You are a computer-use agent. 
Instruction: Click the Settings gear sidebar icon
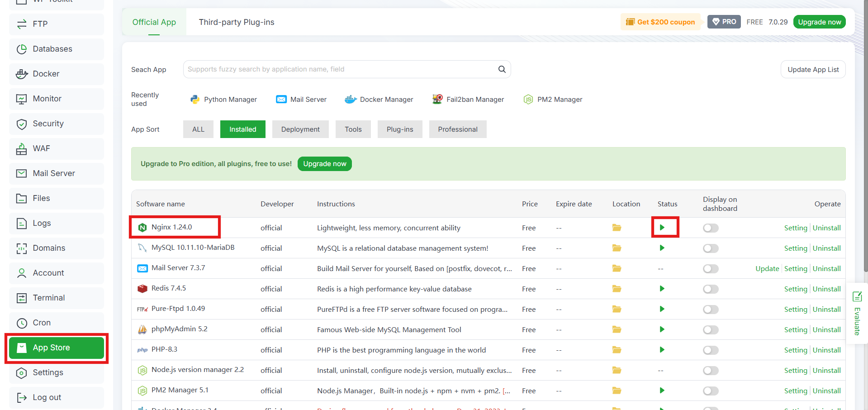click(x=21, y=373)
